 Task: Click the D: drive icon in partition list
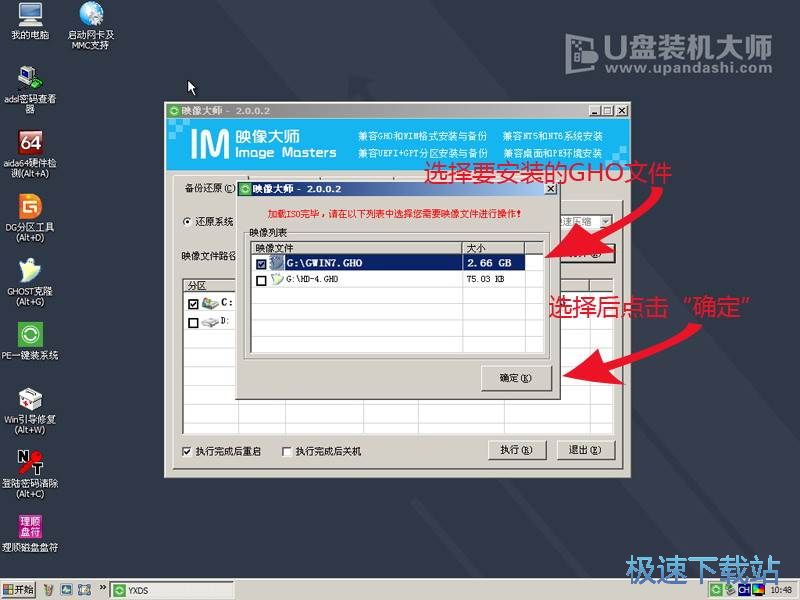[x=210, y=322]
